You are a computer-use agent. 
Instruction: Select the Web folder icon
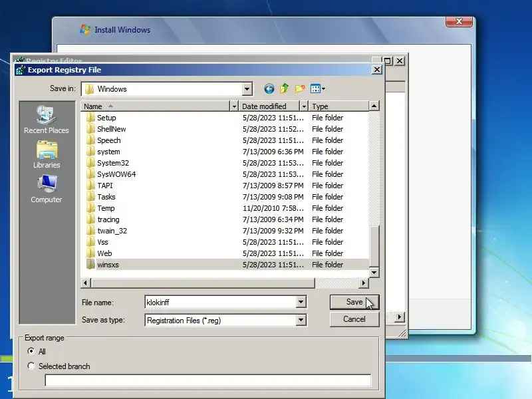click(90, 253)
